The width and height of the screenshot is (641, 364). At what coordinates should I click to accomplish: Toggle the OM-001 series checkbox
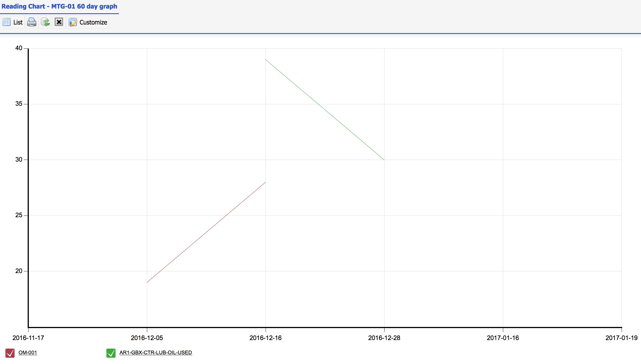point(10,353)
